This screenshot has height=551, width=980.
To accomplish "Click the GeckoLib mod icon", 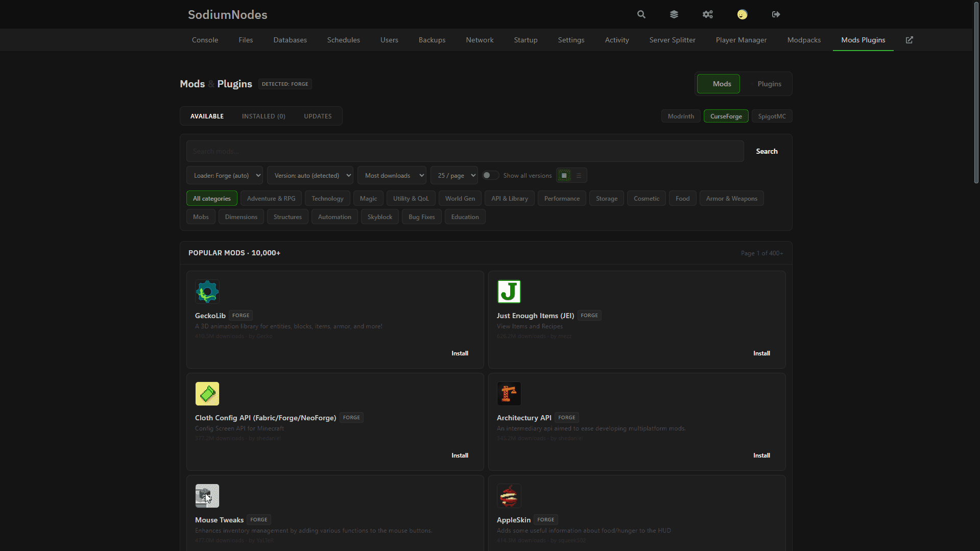I will (x=207, y=292).
